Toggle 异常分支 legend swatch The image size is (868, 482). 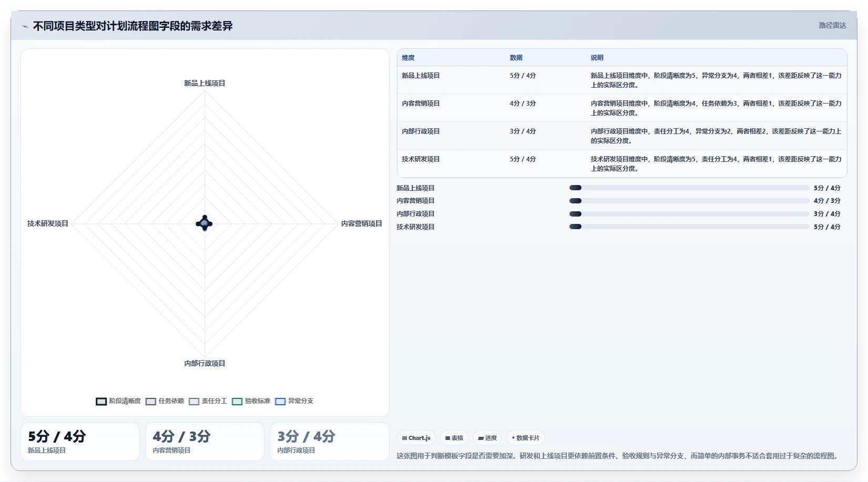pos(280,401)
